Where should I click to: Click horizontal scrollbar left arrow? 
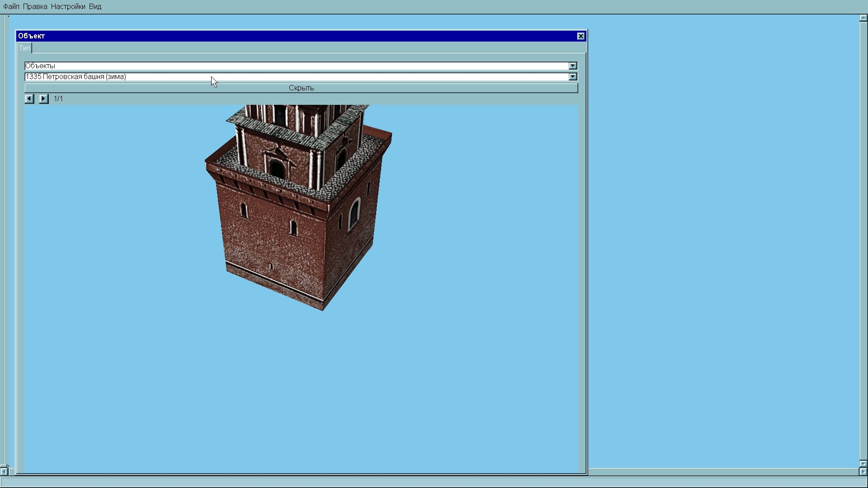tap(4, 472)
